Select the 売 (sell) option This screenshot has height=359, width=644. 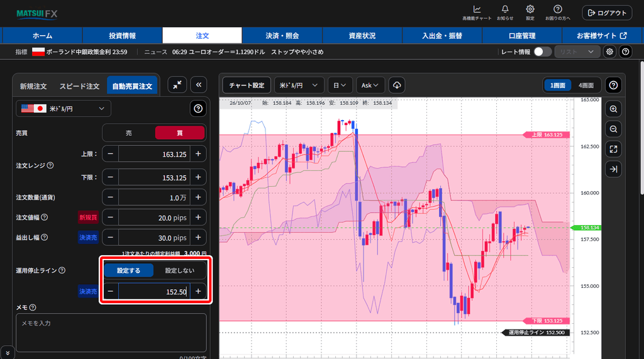[128, 133]
